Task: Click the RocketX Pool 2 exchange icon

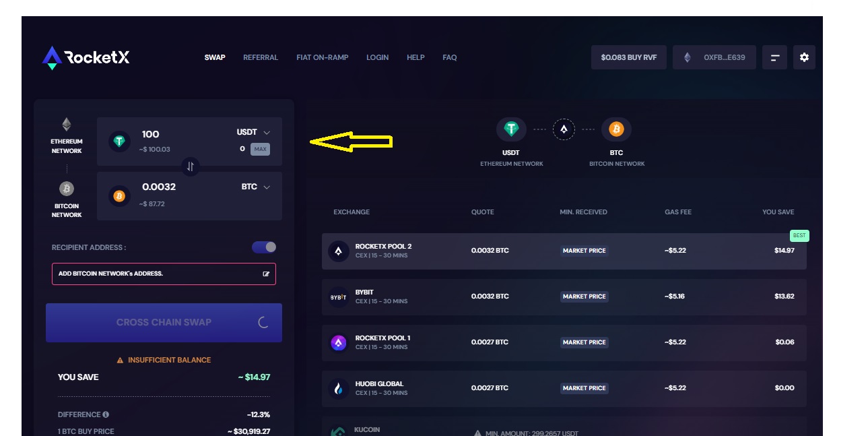Action: [x=339, y=251]
